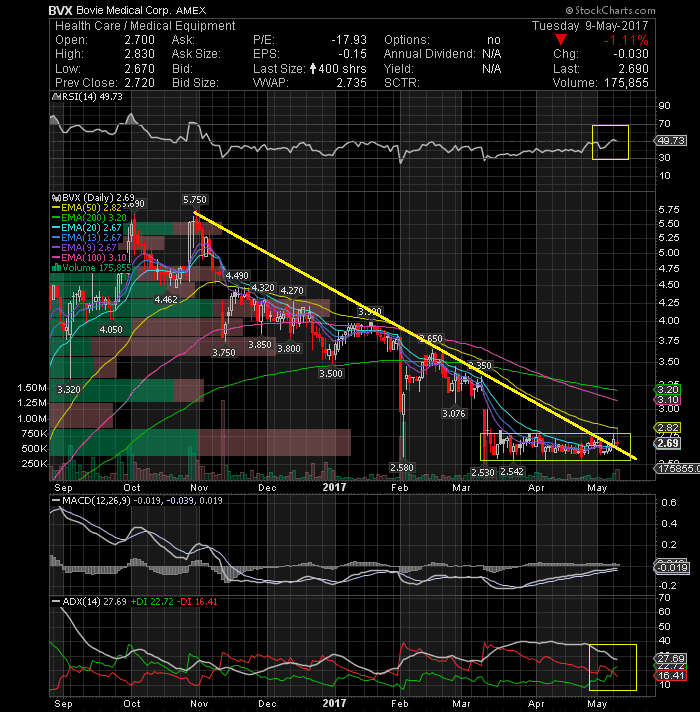Click the EPS value -0.15

(x=352, y=54)
